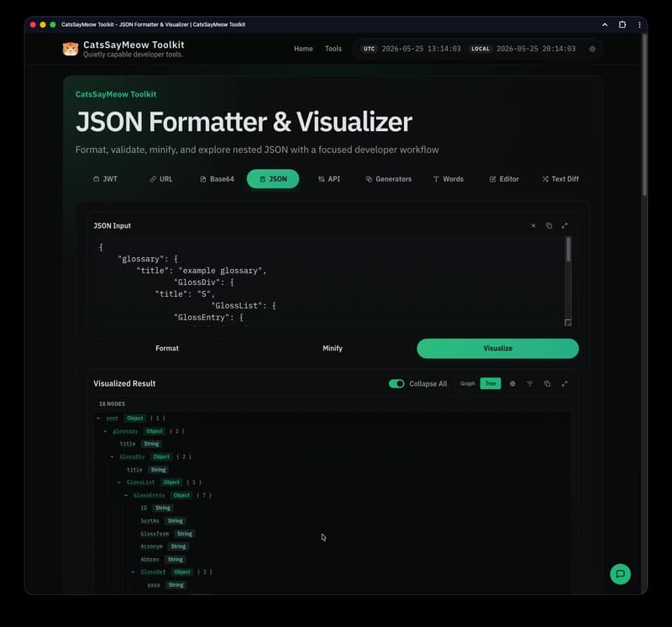Toggle the Collapse All switch
The image size is (672, 627).
pos(396,383)
